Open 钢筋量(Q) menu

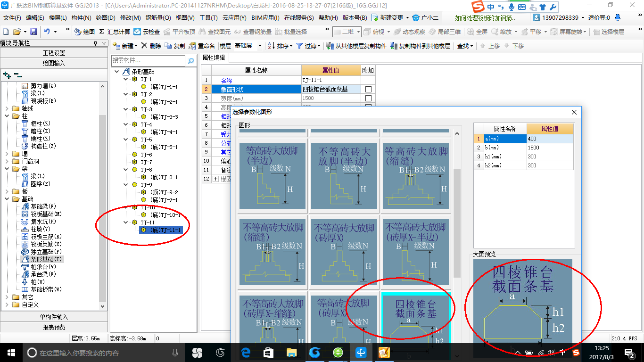pos(158,17)
